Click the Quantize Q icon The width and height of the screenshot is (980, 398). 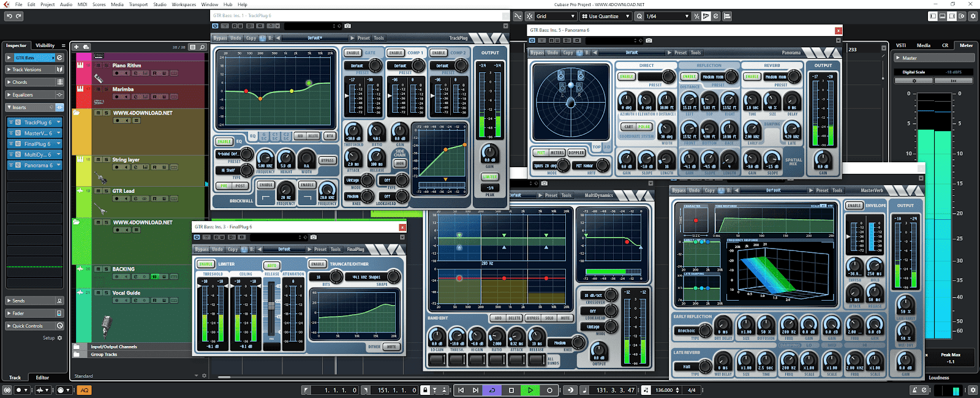coord(639,16)
